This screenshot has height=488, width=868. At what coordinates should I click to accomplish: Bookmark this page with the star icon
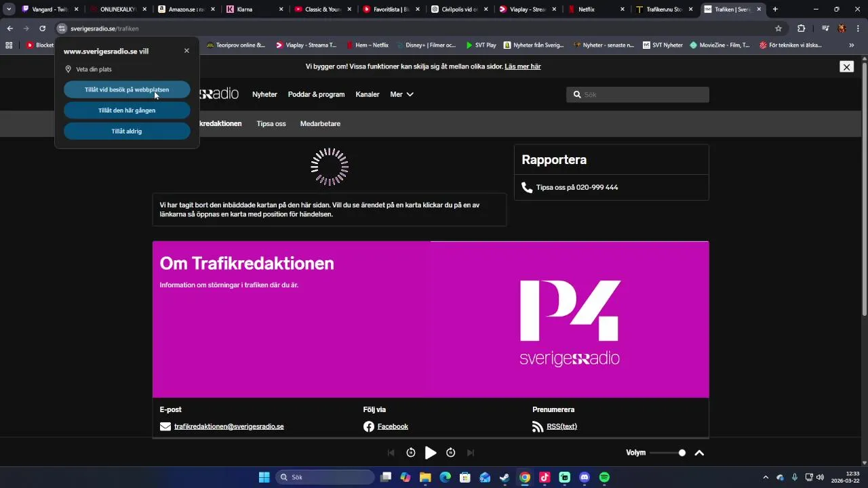click(x=778, y=28)
